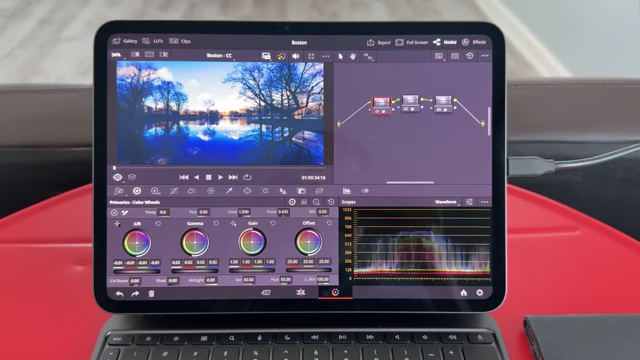Open the Curves palette
This screenshot has height=360, width=640.
[x=174, y=191]
